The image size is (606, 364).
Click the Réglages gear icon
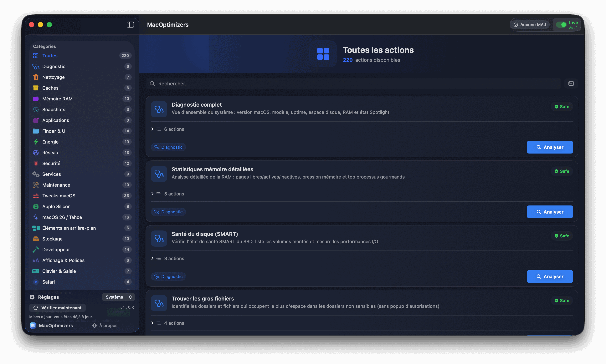point(32,297)
